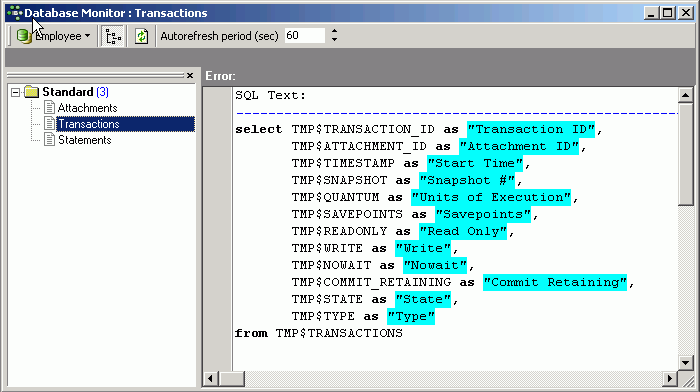Close the left tree panel
The height and width of the screenshot is (392, 700).
tap(190, 75)
